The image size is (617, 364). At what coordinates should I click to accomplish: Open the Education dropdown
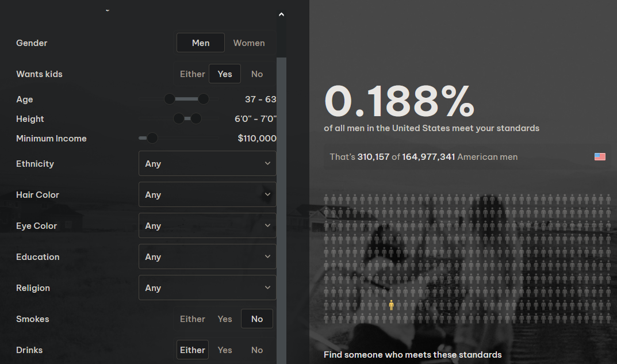pyautogui.click(x=208, y=256)
